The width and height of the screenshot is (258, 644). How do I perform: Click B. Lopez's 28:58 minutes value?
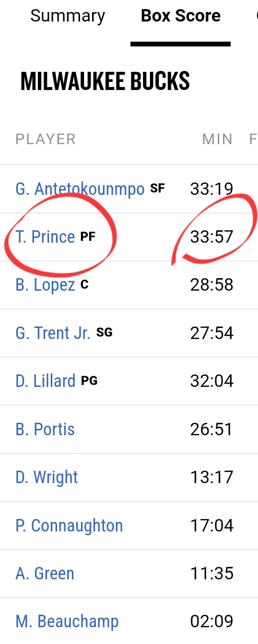click(211, 285)
